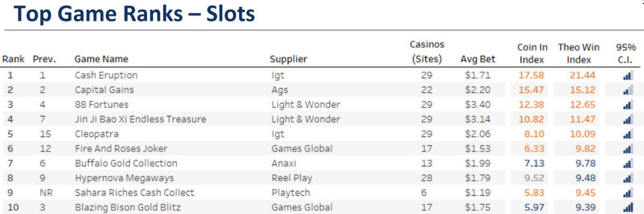Click the $3.40 average bet value
This screenshot has width=644, height=214.
[x=478, y=105]
